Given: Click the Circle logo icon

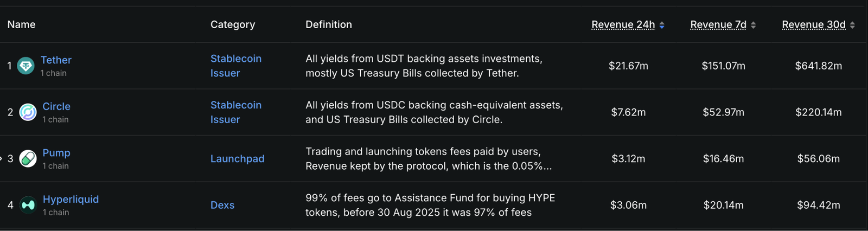Looking at the screenshot, I should pyautogui.click(x=28, y=112).
